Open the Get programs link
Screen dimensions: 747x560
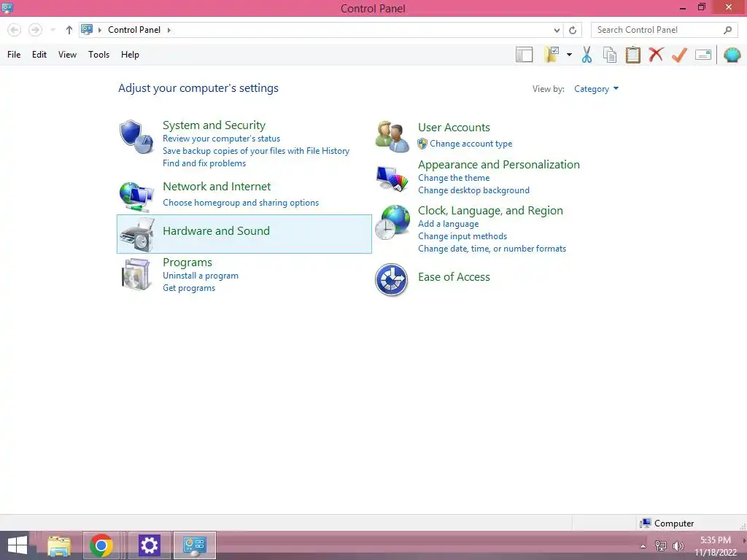tap(189, 288)
